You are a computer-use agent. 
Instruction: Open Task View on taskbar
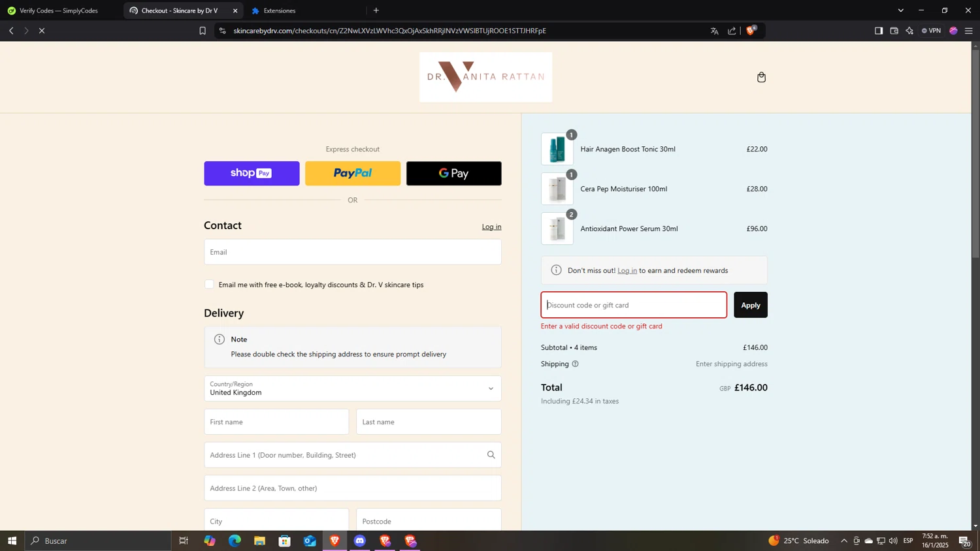tap(184, 541)
